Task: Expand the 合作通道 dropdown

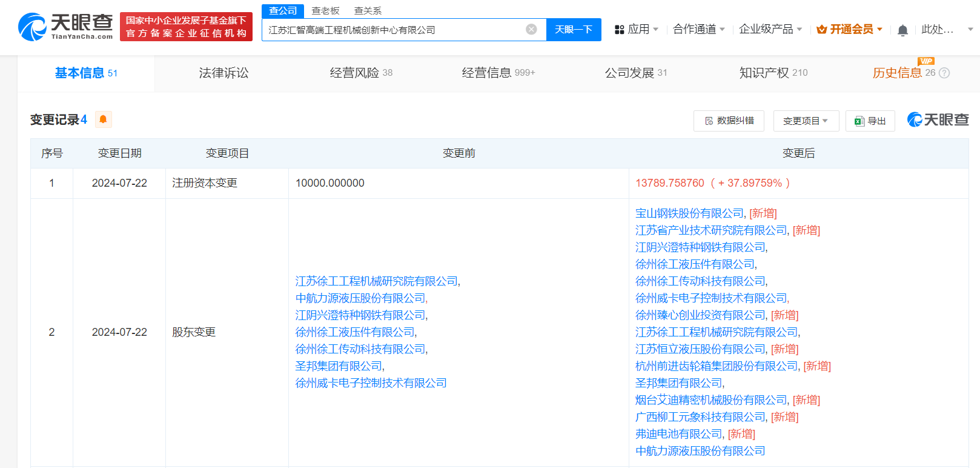Action: [x=699, y=29]
